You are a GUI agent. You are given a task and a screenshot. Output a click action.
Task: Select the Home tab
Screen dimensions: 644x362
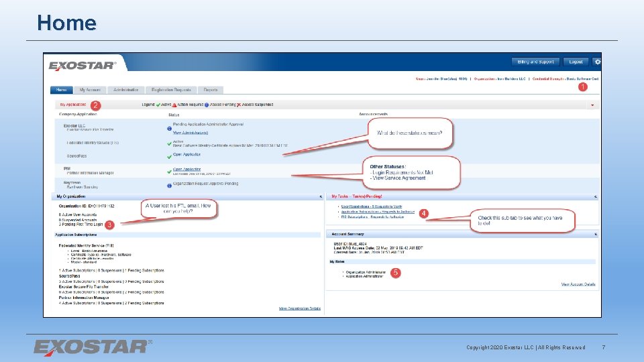(62, 90)
